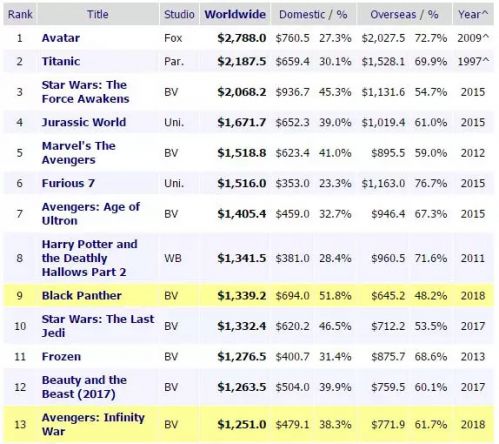Screen dimensions: 499x444
Task: Open the Avatar movie link
Action: (61, 38)
